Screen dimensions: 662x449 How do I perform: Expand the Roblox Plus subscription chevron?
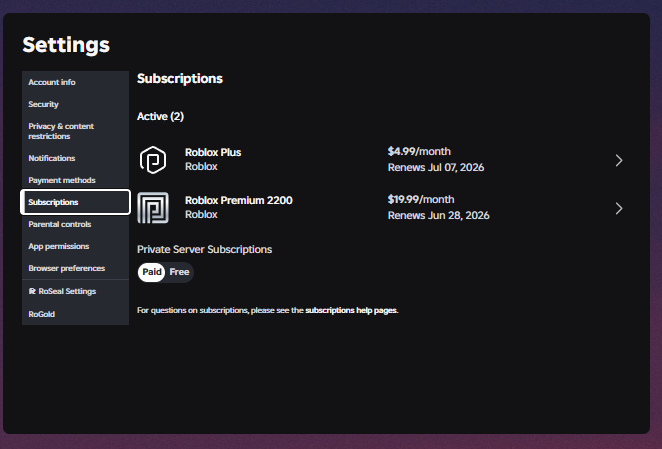(619, 161)
